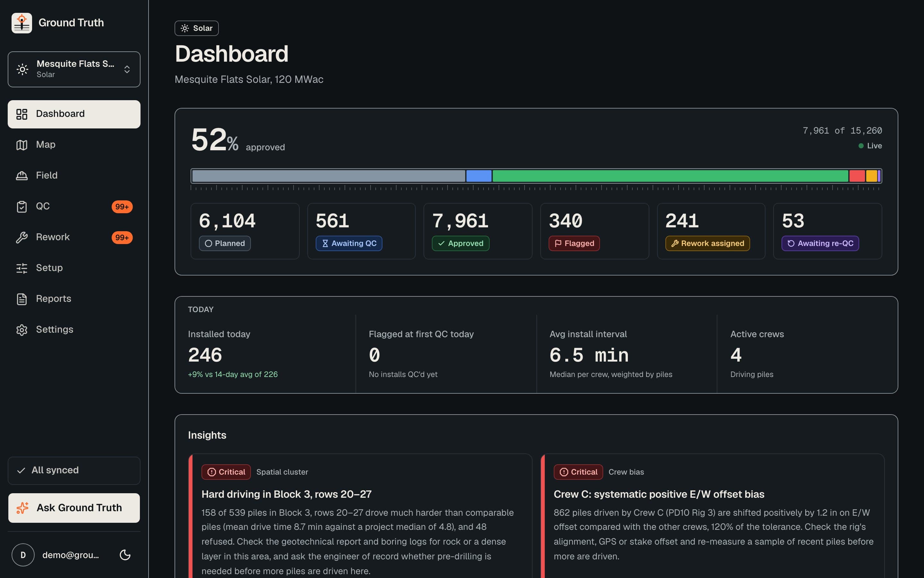Click the QC clipboard icon
The width and height of the screenshot is (924, 578).
(22, 206)
